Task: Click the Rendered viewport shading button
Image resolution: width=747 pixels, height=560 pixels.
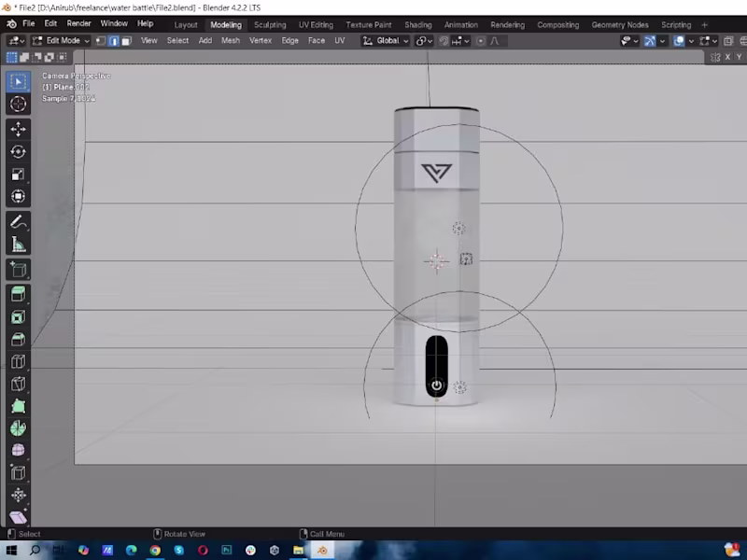Action: coord(742,40)
